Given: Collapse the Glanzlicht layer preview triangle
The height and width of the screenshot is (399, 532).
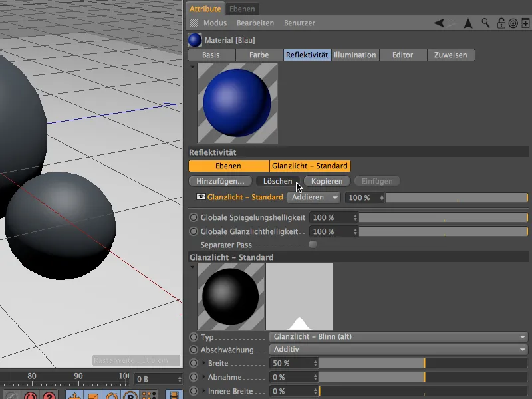Looking at the screenshot, I should [192, 267].
